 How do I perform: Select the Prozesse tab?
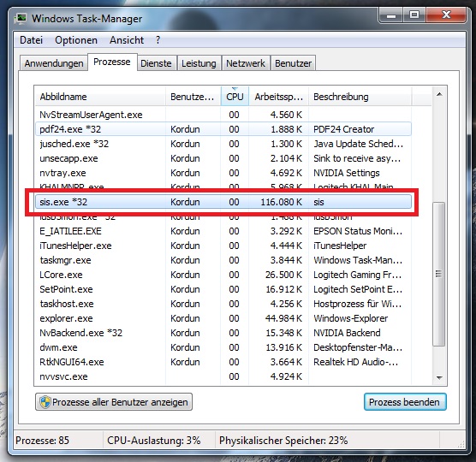pos(112,62)
